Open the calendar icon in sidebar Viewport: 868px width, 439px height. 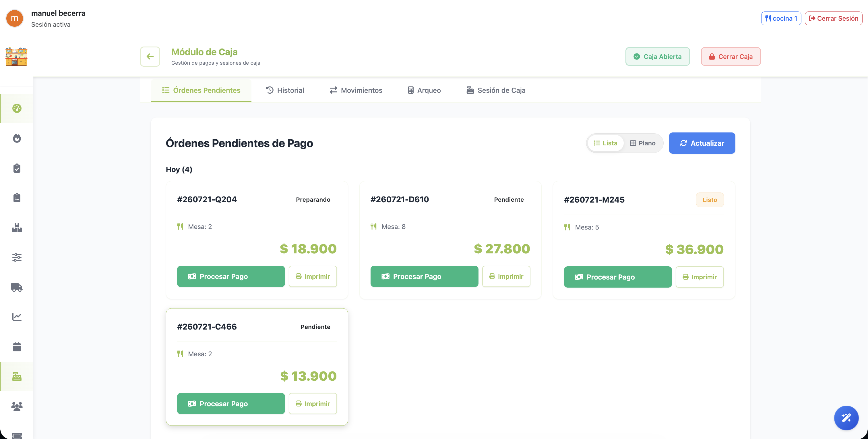pos(17,346)
